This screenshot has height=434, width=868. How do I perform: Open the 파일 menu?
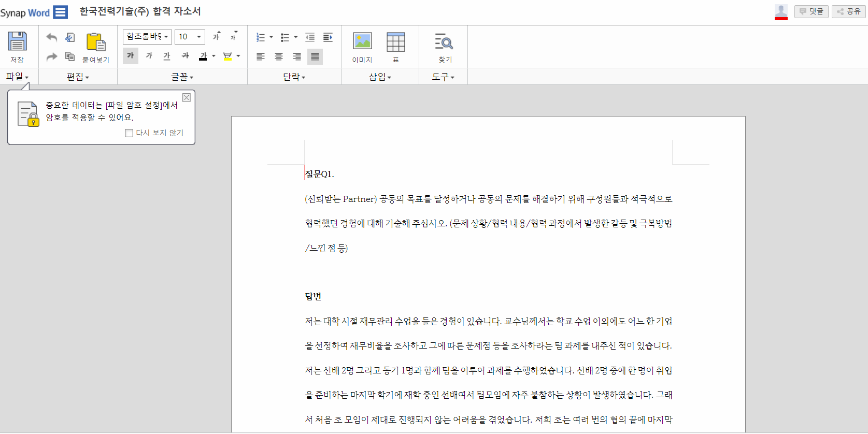tap(17, 77)
